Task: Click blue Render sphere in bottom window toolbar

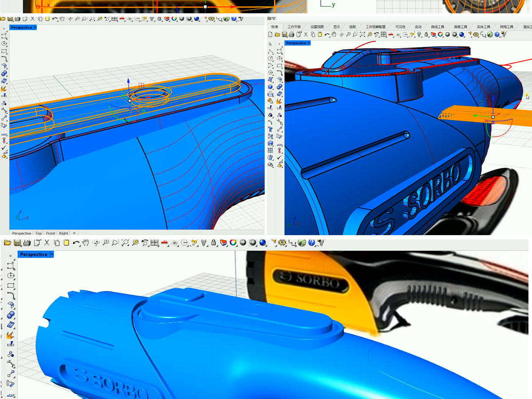Action: 262,242
